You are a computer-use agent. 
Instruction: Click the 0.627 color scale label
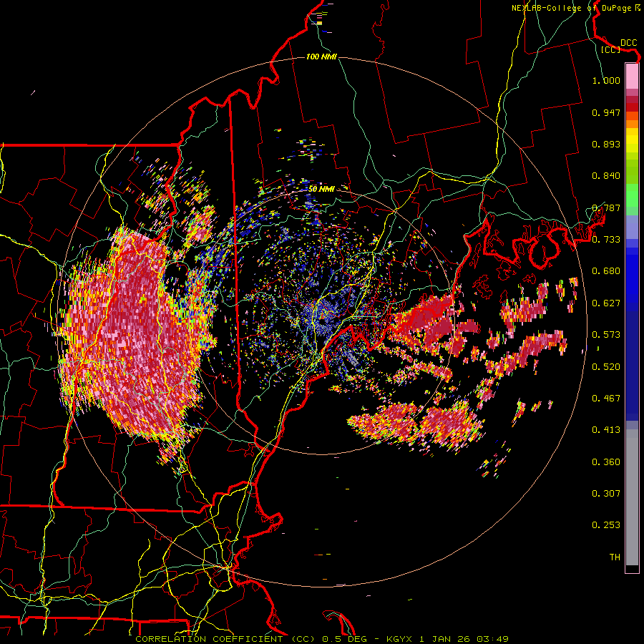[x=606, y=303]
